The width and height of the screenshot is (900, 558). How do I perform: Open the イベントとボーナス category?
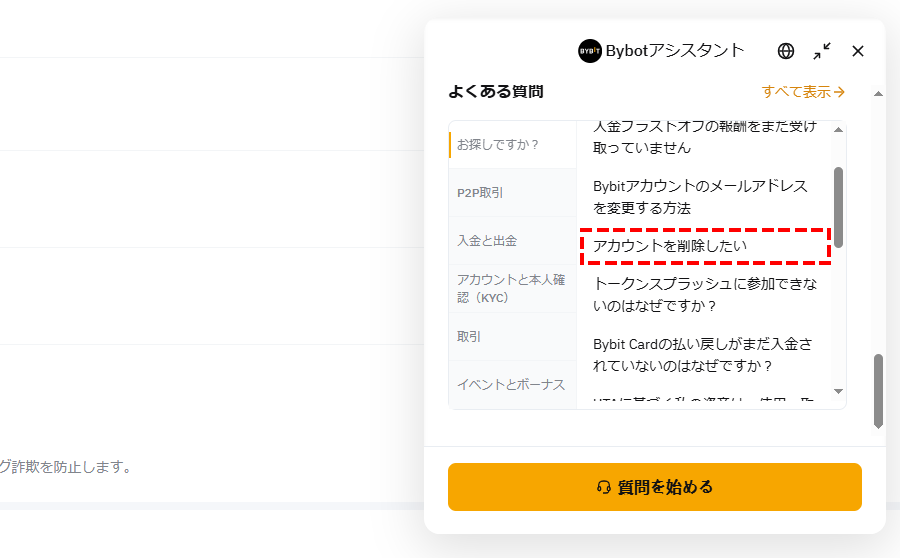(x=513, y=384)
